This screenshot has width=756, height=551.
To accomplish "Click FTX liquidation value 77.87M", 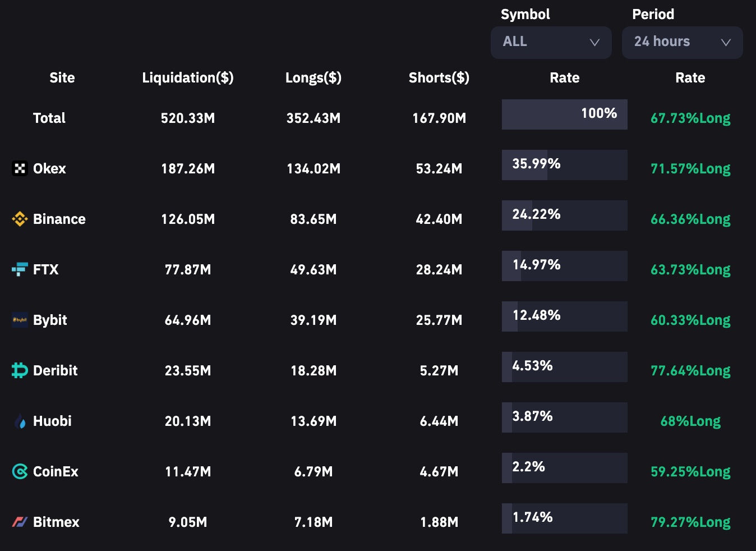I will 188,269.
